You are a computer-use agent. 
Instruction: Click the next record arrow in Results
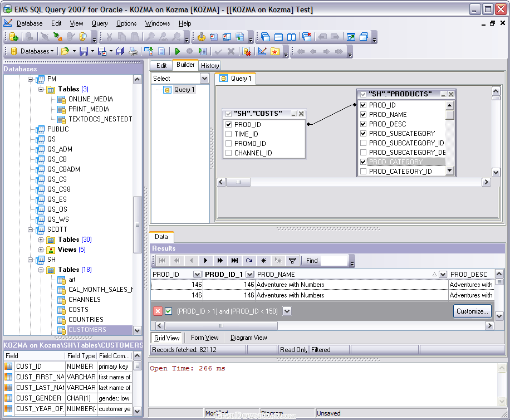coord(205,261)
